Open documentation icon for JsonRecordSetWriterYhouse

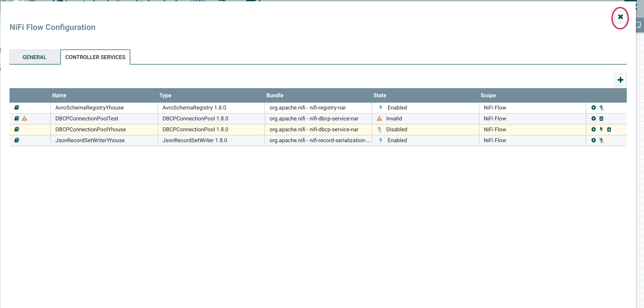(17, 140)
